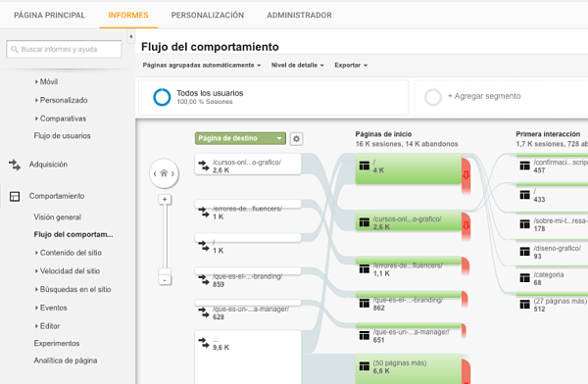The image size is (588, 384).
Task: Open Páginas agrupadas automáticamente dropdown
Action: [201, 66]
